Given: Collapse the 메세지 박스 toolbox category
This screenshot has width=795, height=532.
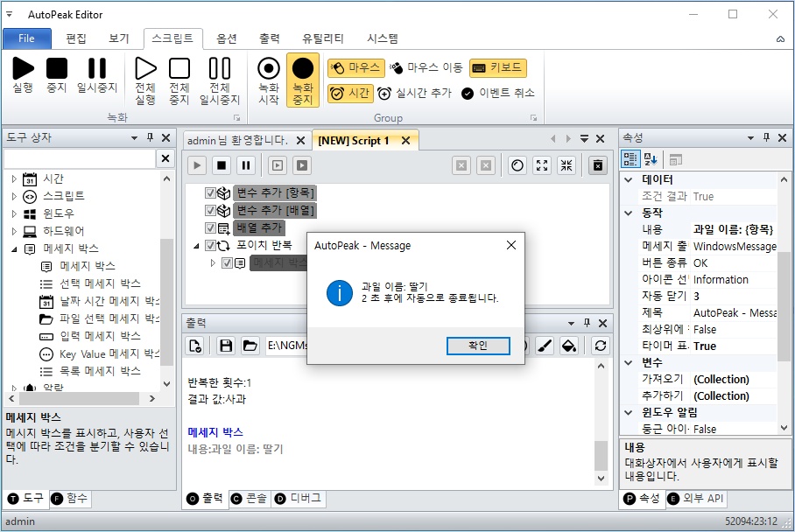Looking at the screenshot, I should 14,248.
